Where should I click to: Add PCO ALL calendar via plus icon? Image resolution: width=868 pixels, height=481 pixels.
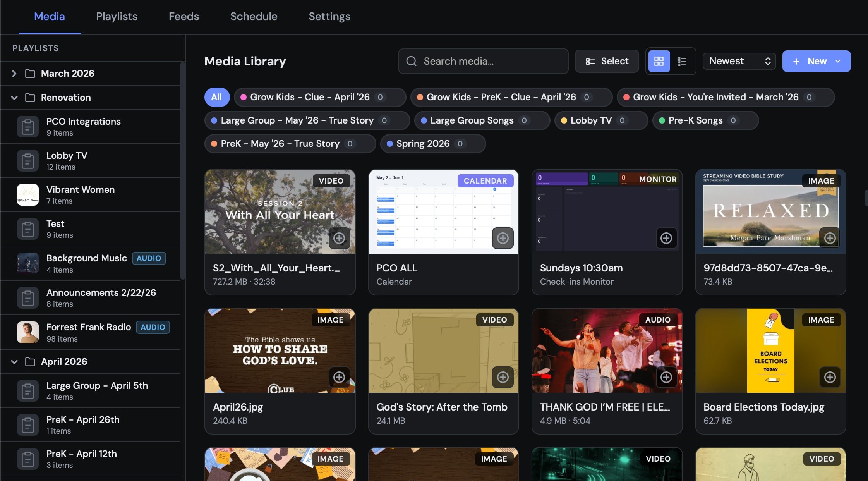click(x=503, y=238)
